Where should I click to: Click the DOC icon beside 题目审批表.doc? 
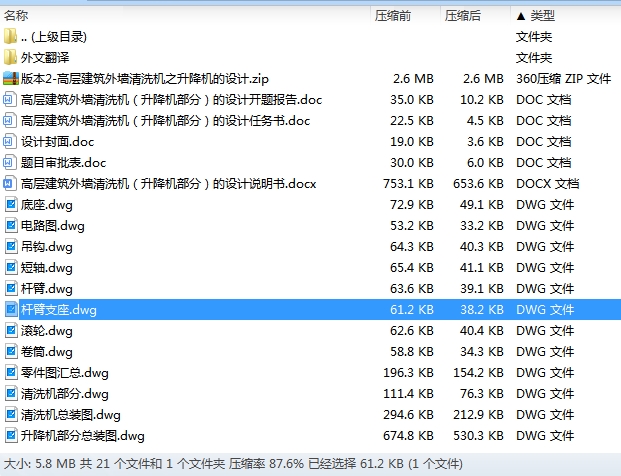[x=10, y=162]
